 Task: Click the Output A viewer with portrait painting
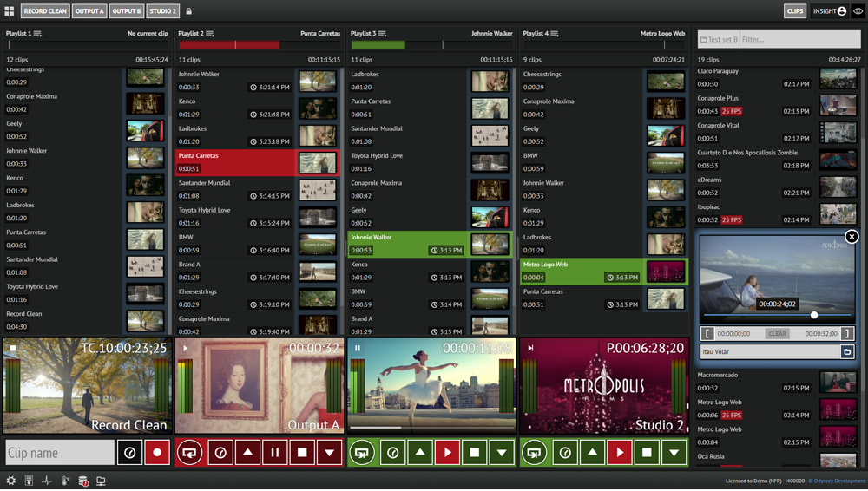click(x=259, y=386)
